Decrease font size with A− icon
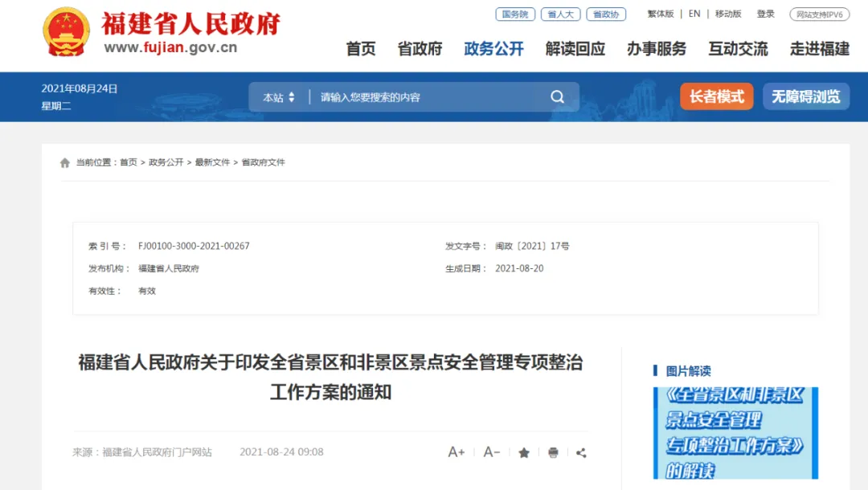 492,452
